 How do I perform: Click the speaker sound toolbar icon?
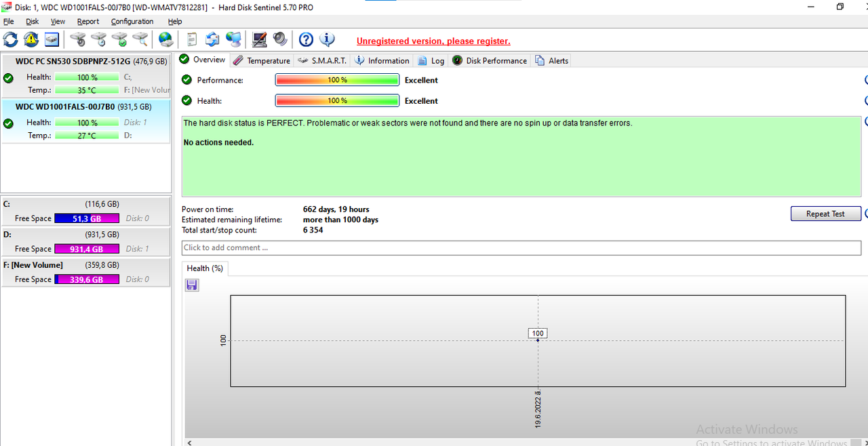[280, 39]
